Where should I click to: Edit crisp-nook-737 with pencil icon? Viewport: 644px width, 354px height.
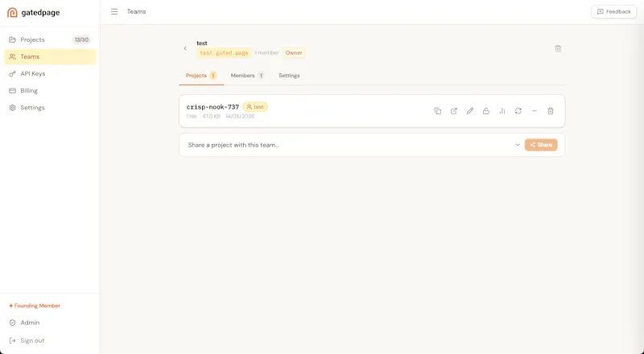(x=470, y=111)
